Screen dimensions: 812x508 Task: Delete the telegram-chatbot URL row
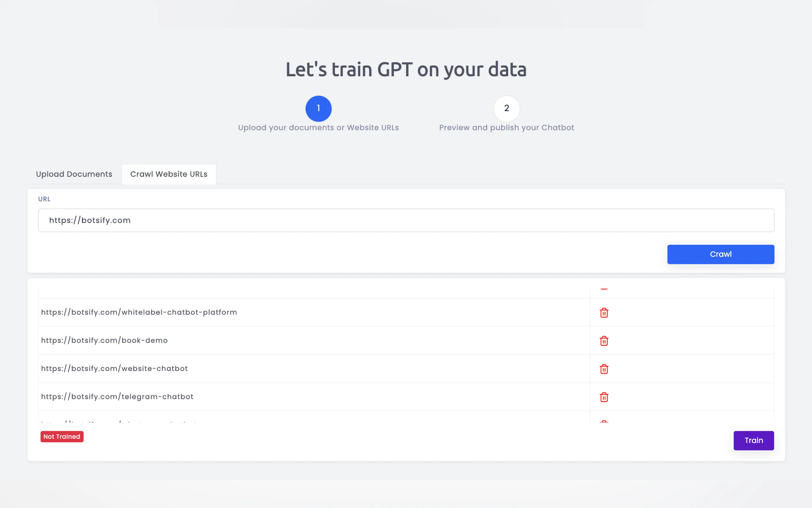pos(604,397)
